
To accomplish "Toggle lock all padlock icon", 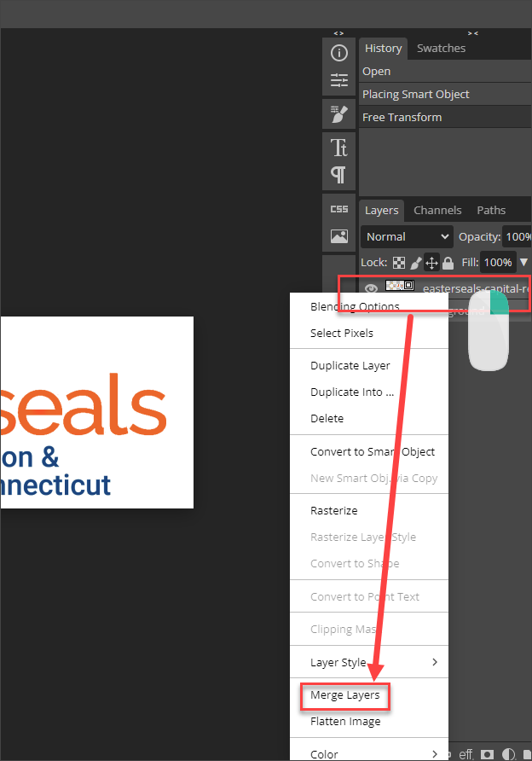I will point(448,263).
